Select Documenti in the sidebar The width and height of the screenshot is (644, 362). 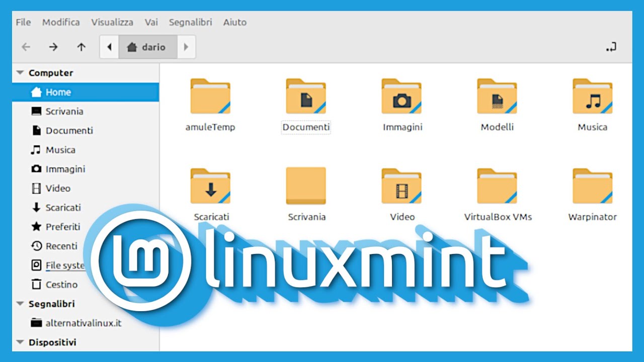point(86,130)
